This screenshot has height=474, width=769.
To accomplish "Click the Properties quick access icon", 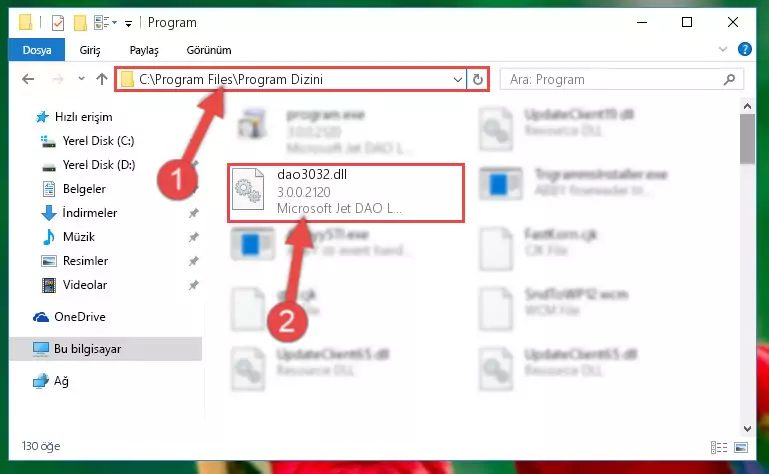I will click(58, 23).
